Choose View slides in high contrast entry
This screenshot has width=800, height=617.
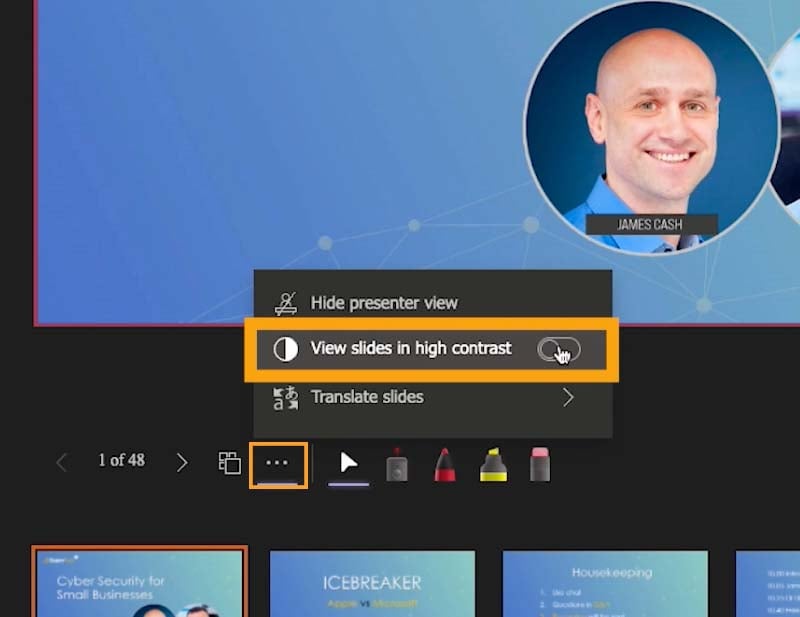coord(432,350)
